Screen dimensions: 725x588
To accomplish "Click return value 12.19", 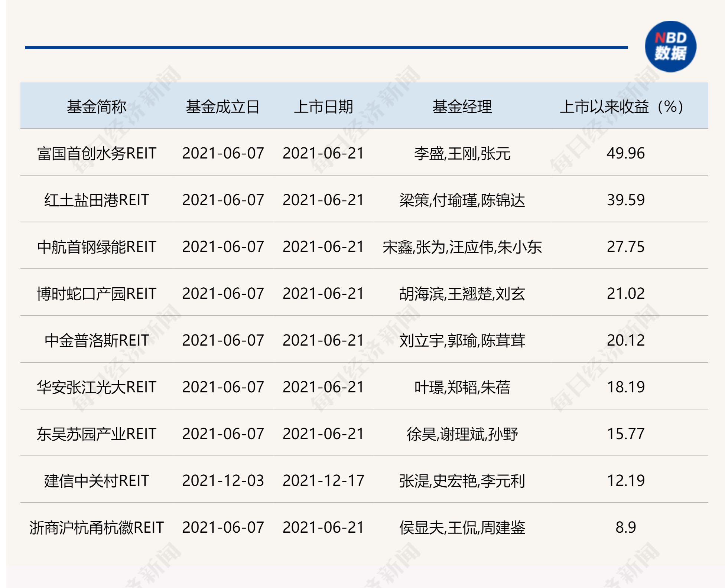I will tap(626, 481).
